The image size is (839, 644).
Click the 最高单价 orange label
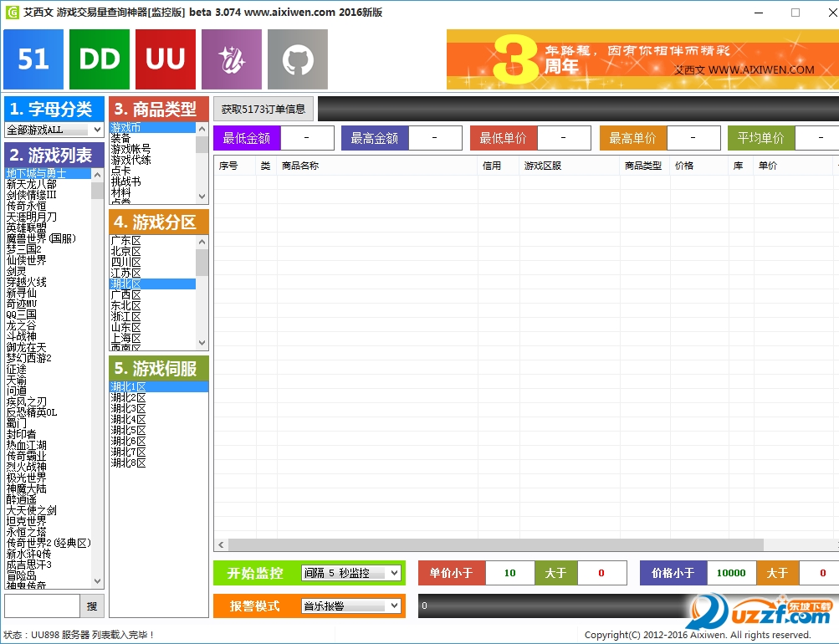pos(632,139)
